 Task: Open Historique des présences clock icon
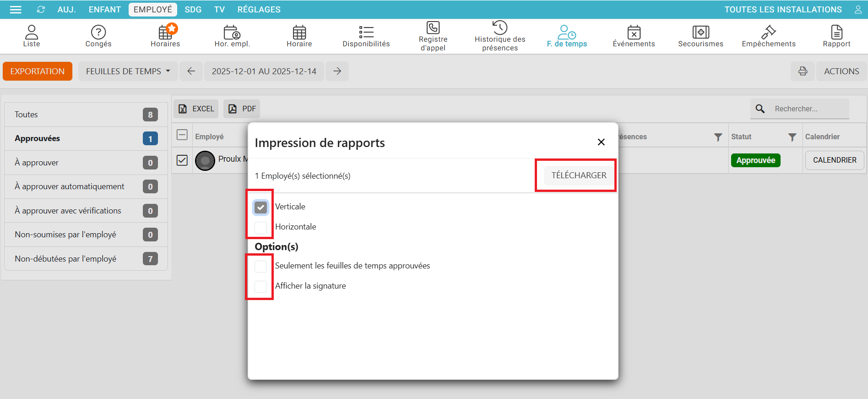coord(499,27)
